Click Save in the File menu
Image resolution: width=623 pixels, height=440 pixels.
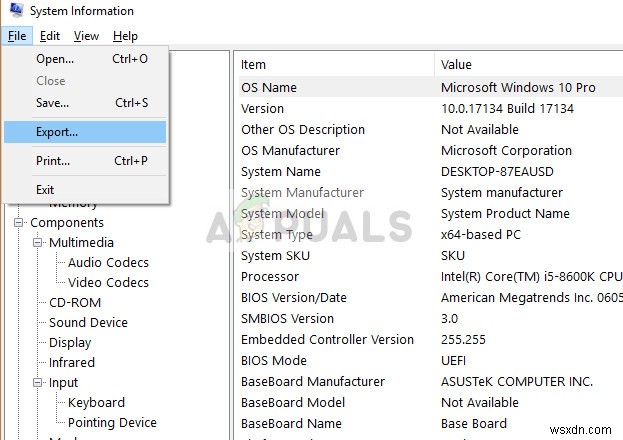52,102
